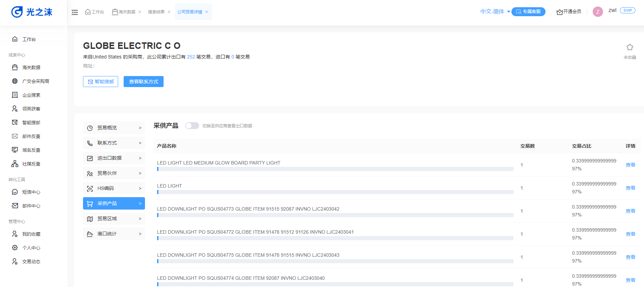The height and width of the screenshot is (287, 644).
Task: Click the user avatar Z icon
Action: point(598,12)
